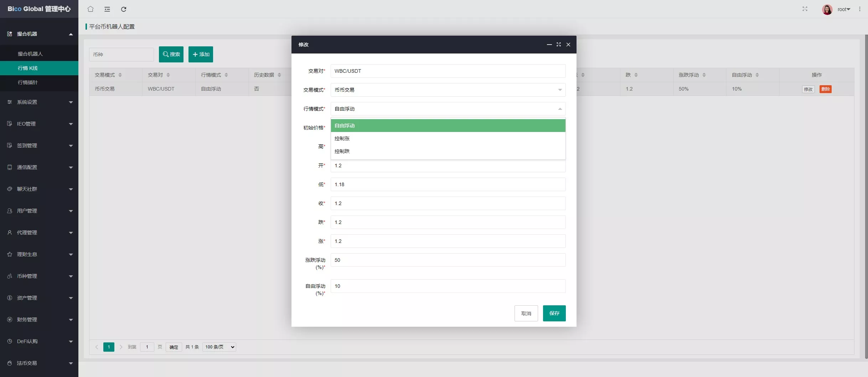Expand 财务管理 menu arrow
This screenshot has height=377, width=868.
(x=71, y=320)
